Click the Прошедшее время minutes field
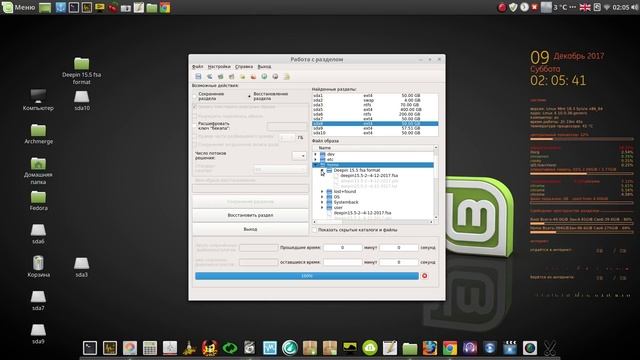 (x=342, y=247)
